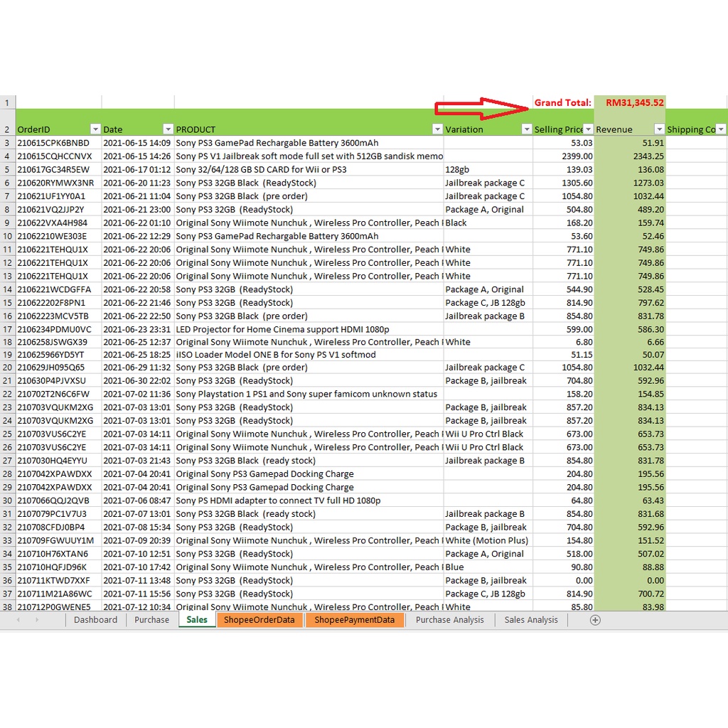Screen dimensions: 728x728
Task: Select order cell 210615CPK6BNBD
Action: click(58, 143)
